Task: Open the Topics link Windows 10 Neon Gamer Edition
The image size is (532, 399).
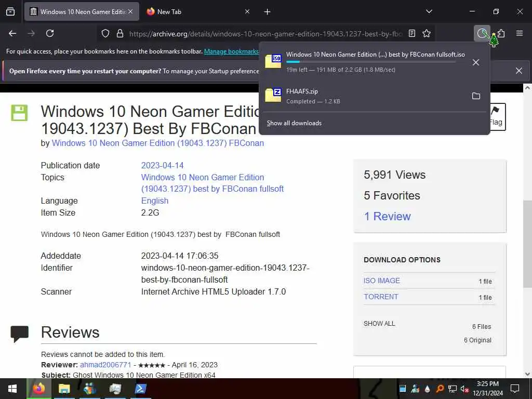Action: (212, 183)
